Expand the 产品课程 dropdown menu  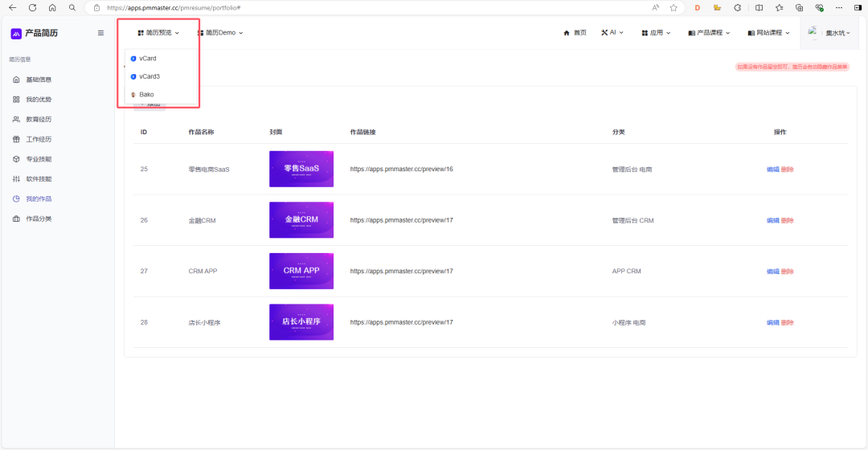tap(709, 33)
